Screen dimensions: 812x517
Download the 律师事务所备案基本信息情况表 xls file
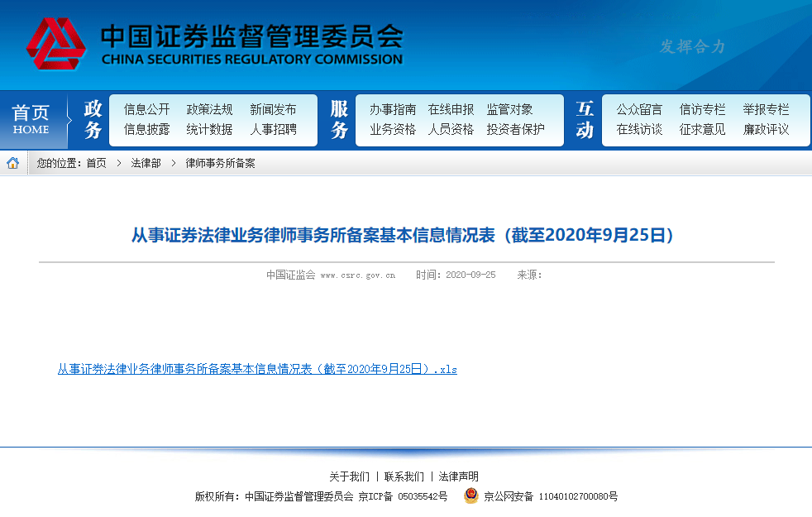[257, 369]
